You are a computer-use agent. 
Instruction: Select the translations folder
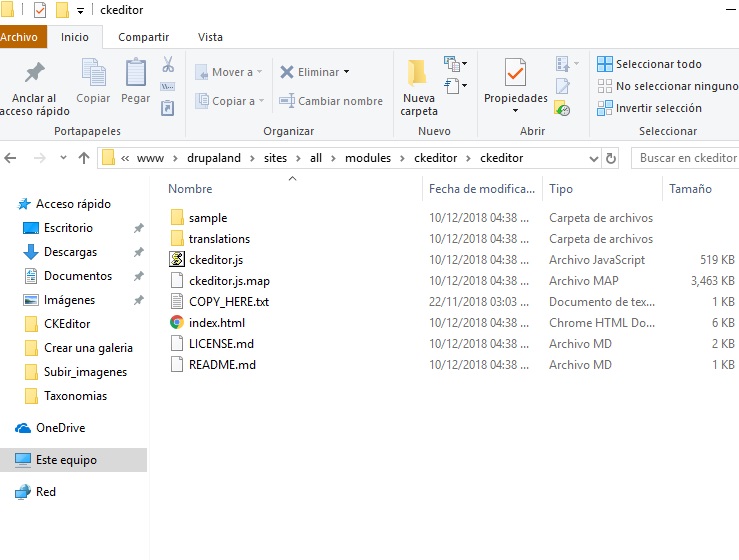(219, 239)
